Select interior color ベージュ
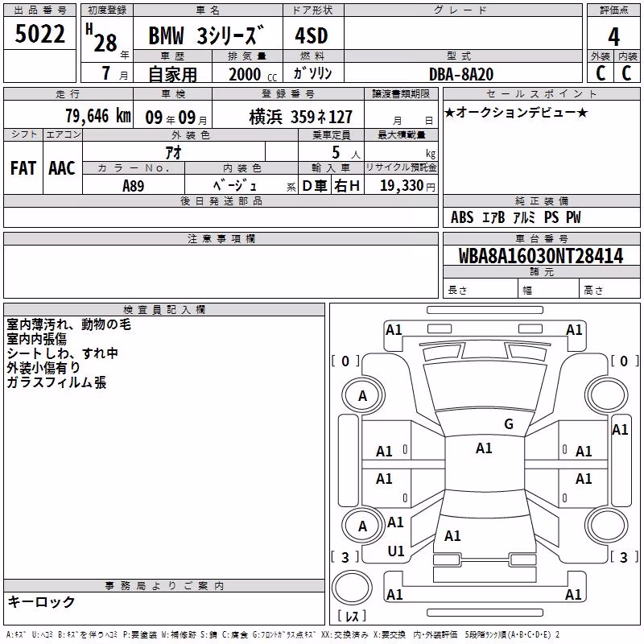Image resolution: width=644 pixels, height=644 pixels. [235, 186]
